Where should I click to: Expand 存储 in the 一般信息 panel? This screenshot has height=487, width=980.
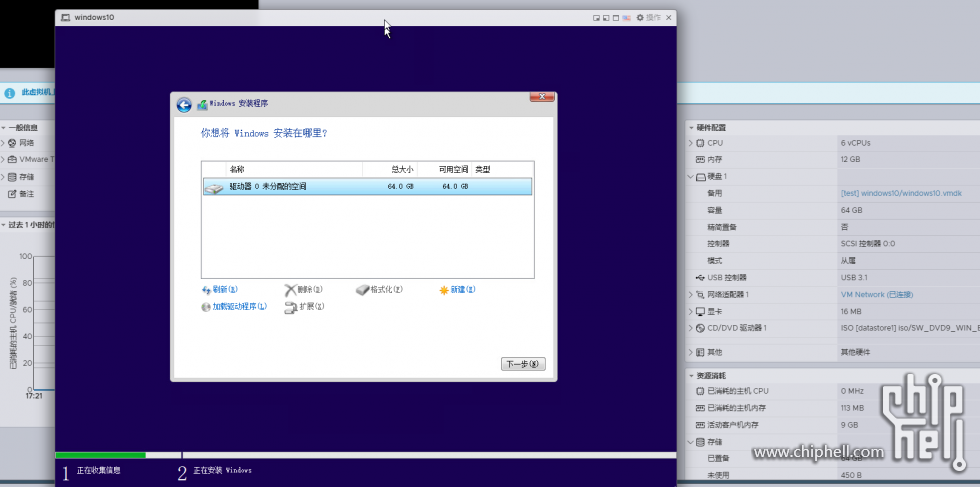3,177
